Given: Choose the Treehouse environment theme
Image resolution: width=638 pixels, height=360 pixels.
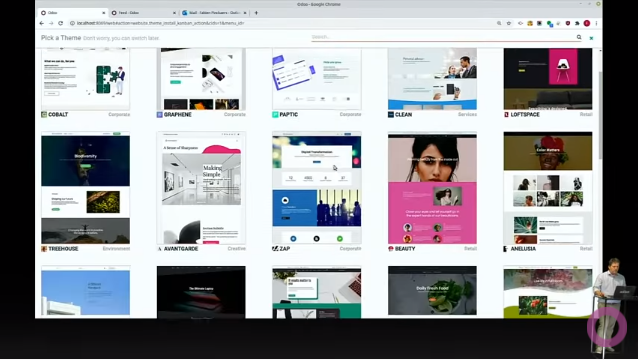Looking at the screenshot, I should click(85, 188).
